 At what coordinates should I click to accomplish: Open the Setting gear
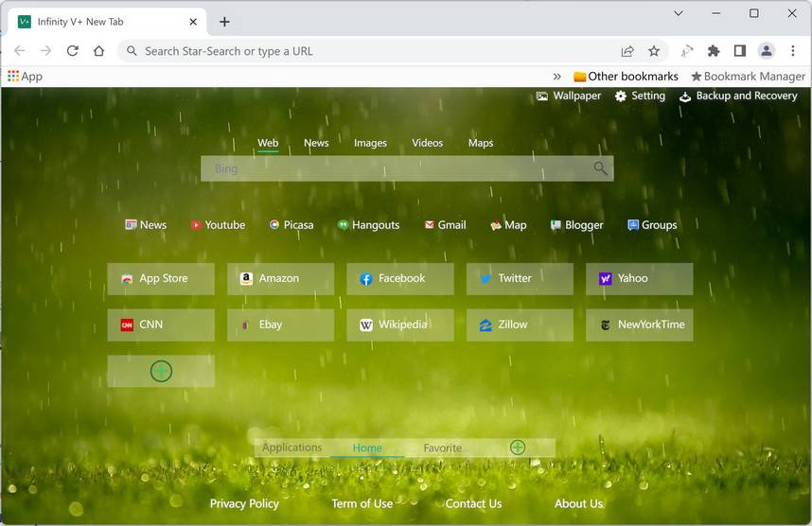[640, 96]
